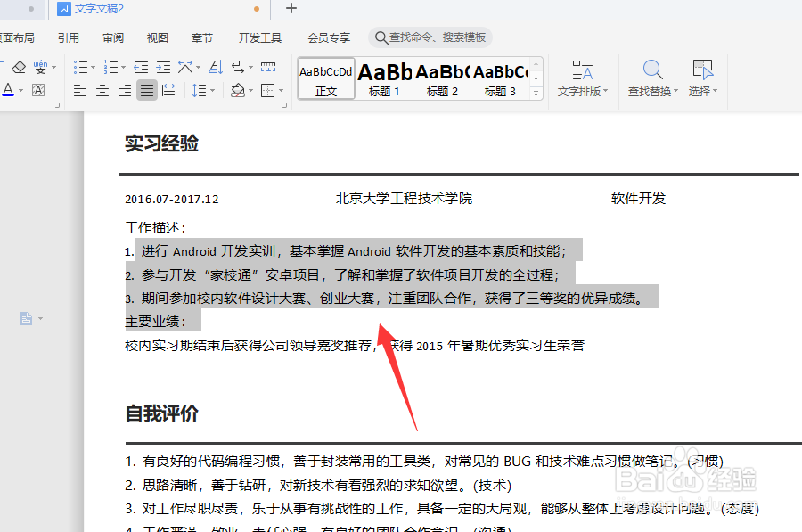The height and width of the screenshot is (532, 802).
Task: Open the 章节 tab
Action: pyautogui.click(x=202, y=37)
